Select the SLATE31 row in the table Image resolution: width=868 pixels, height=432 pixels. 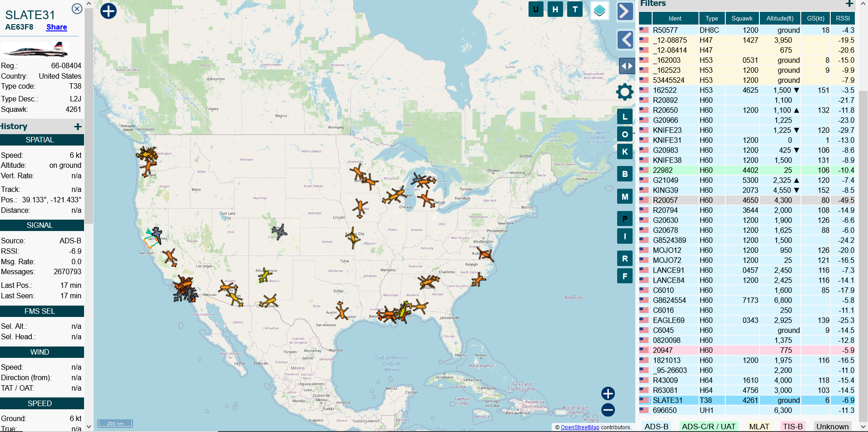pyautogui.click(x=747, y=400)
